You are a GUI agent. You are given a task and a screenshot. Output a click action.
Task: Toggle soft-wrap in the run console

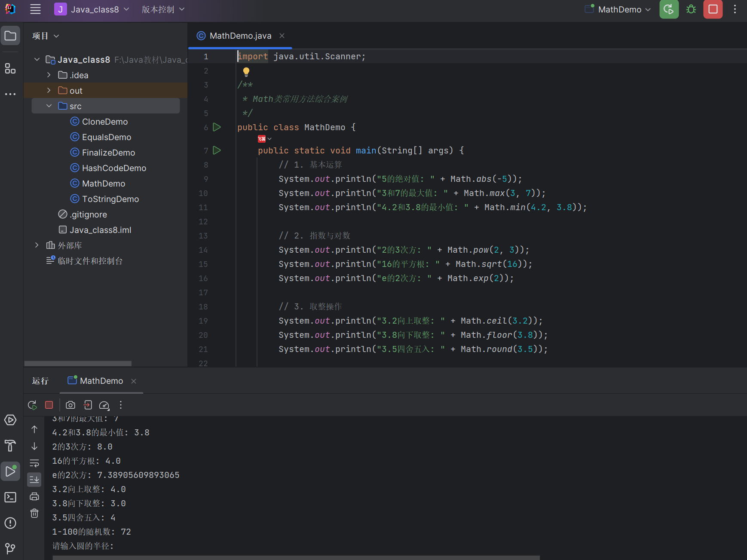(x=34, y=463)
